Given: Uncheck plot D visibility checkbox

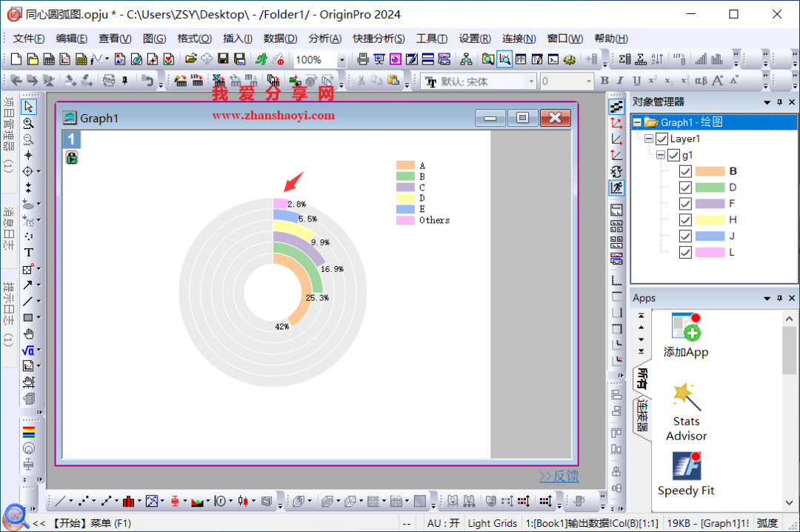Looking at the screenshot, I should coord(685,187).
